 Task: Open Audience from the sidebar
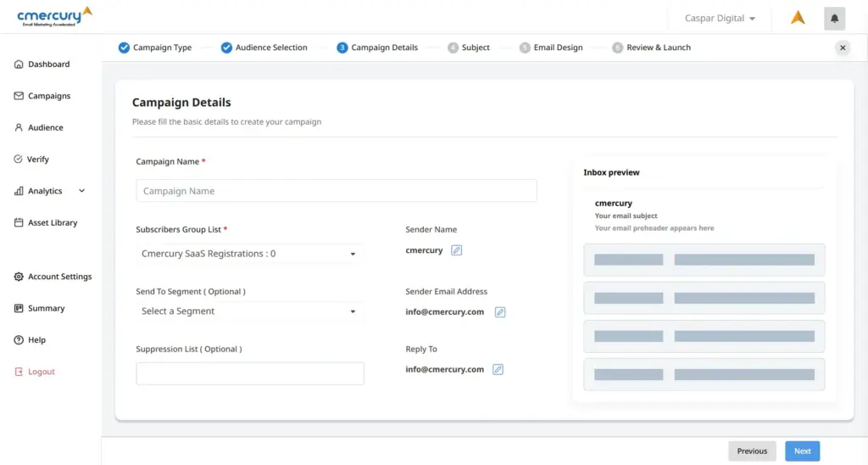click(46, 127)
